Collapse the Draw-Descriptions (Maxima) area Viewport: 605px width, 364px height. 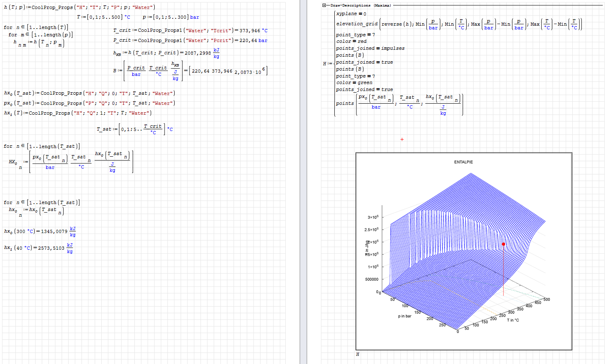[324, 5]
